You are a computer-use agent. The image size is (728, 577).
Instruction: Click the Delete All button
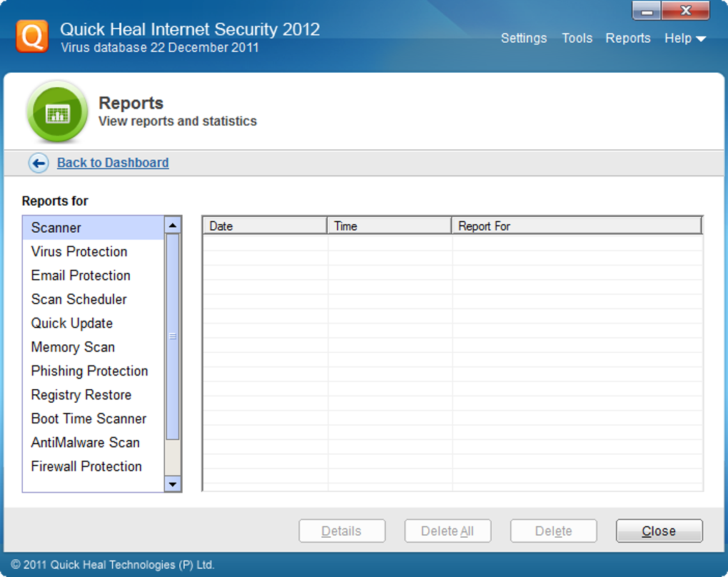pyautogui.click(x=448, y=531)
